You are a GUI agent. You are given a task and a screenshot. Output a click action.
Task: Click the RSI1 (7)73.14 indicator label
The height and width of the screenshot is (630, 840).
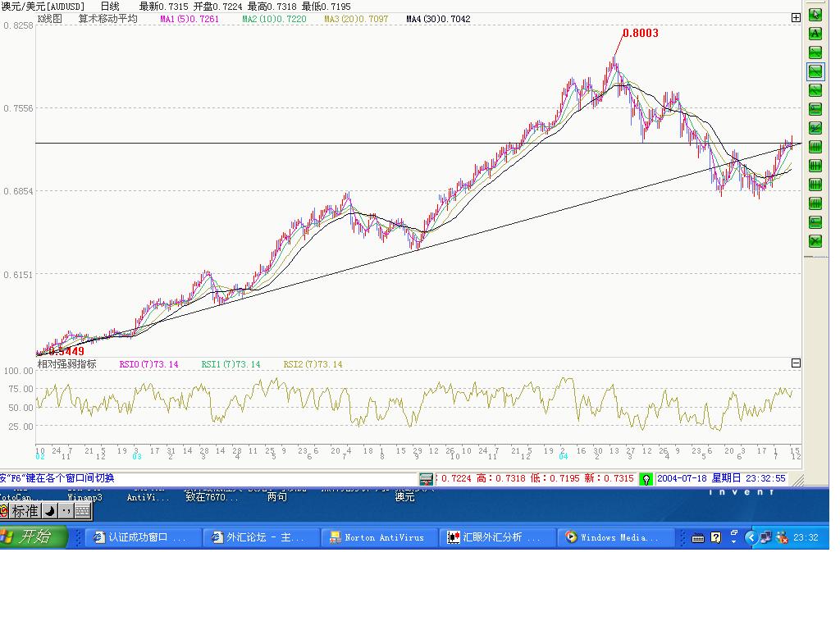click(x=231, y=364)
